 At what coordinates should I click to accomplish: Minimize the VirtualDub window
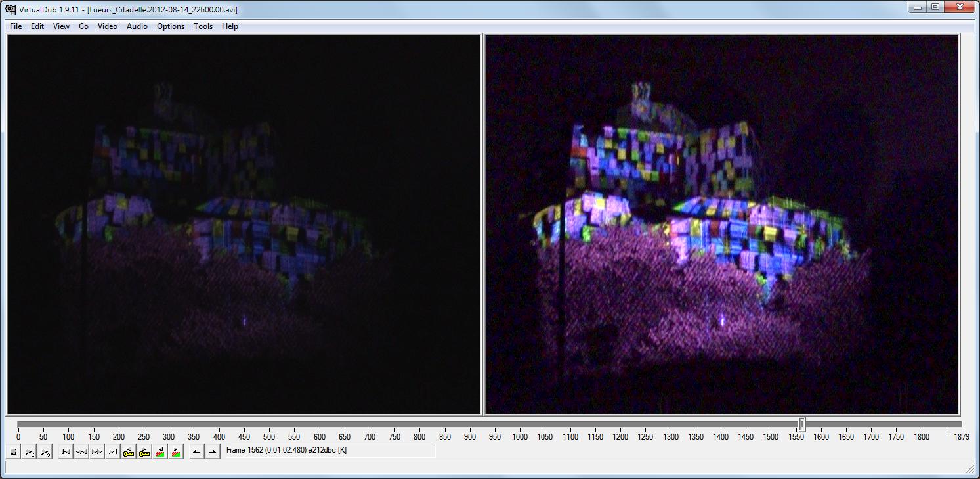coord(916,7)
